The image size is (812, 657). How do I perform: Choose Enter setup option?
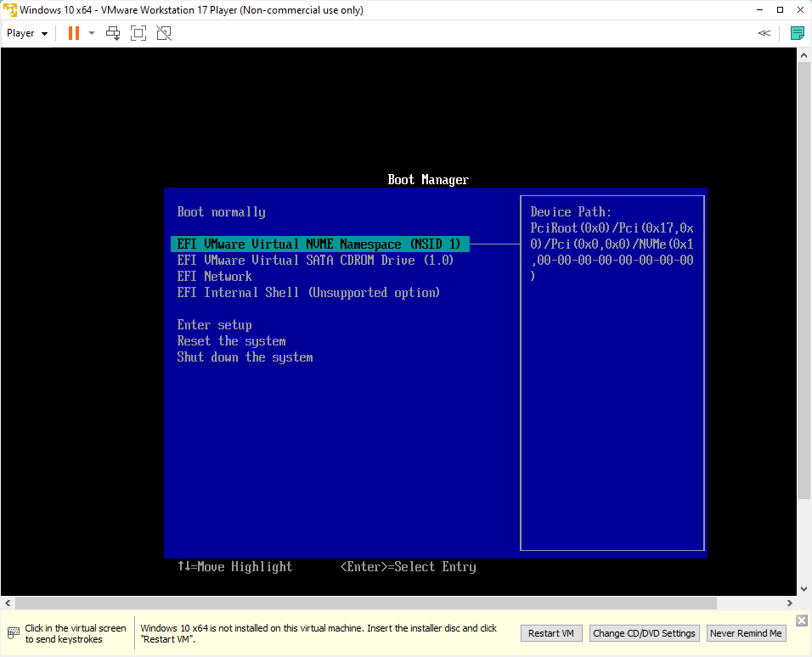[214, 324]
